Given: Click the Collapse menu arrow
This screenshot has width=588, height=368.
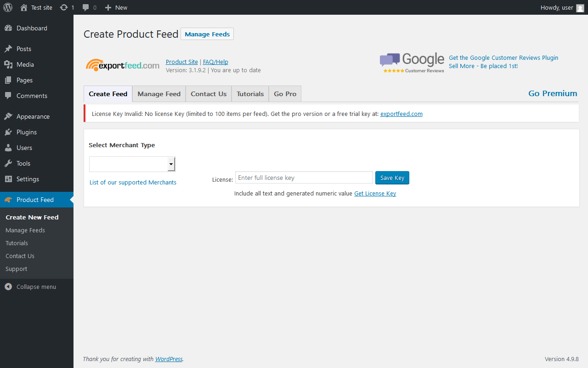Looking at the screenshot, I should pos(8,287).
